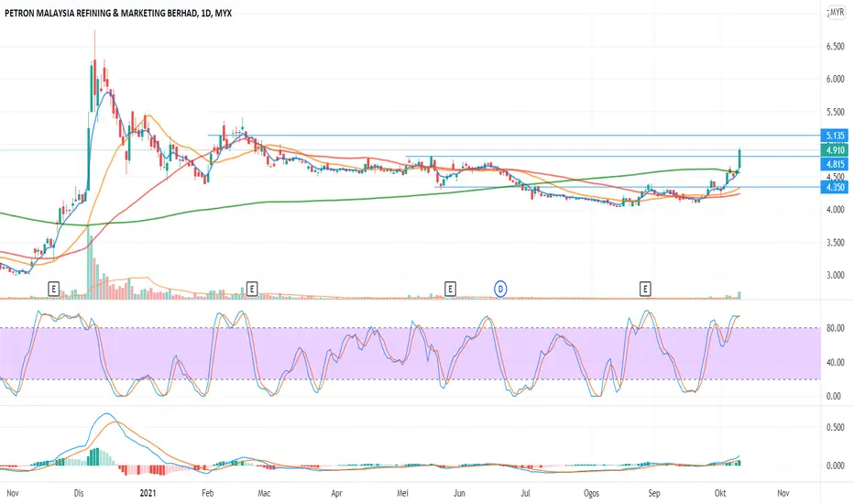
Task: Click the MYR currency label
Action: coord(837,12)
